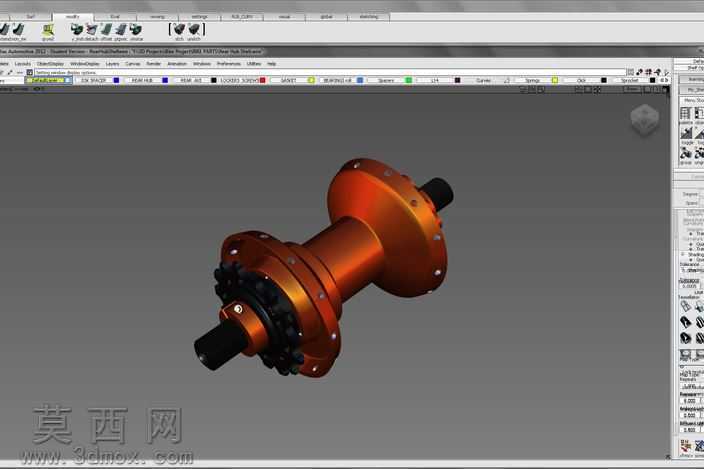
Task: Click the yellow swatch of Springs layer
Action: pyautogui.click(x=555, y=80)
